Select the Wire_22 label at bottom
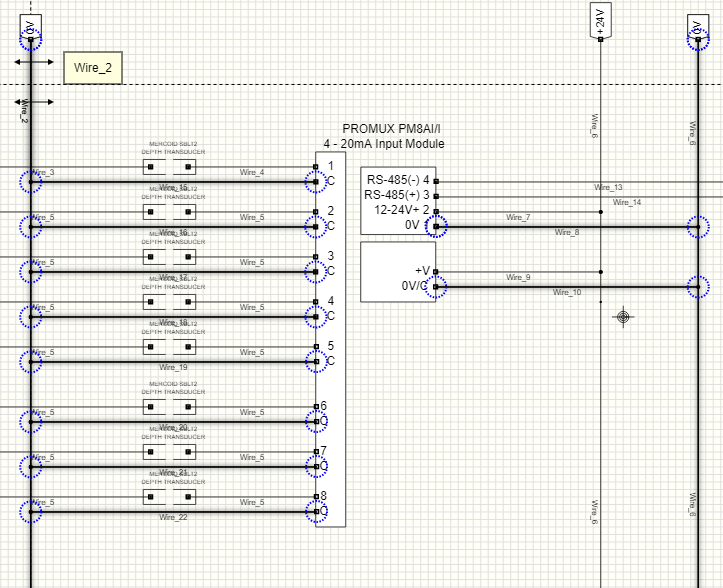The height and width of the screenshot is (588, 723). [x=173, y=517]
